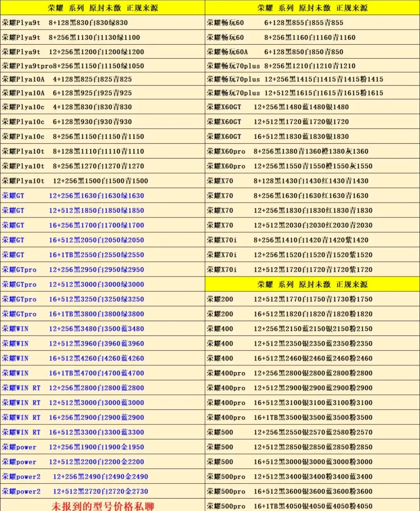
Task: Select the 荣耀200 12+512 row with 黑1770
Action: 312,299
